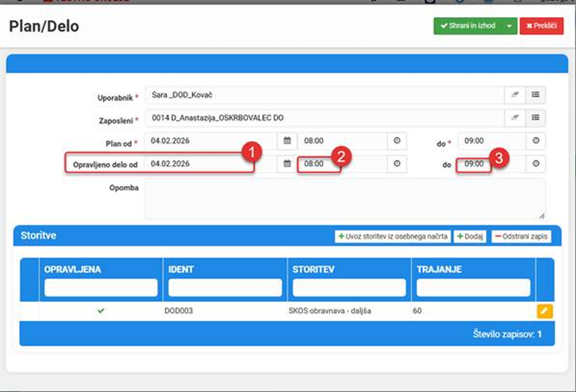
Task: Open the Uporabnik lookup list icon
Action: point(536,95)
